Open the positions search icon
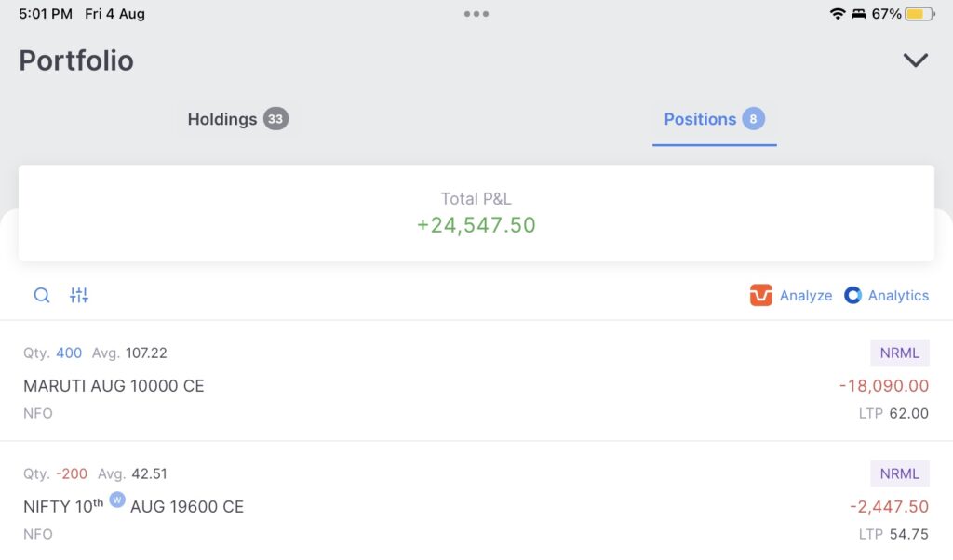Screen dimensions: 953x560 coord(42,296)
